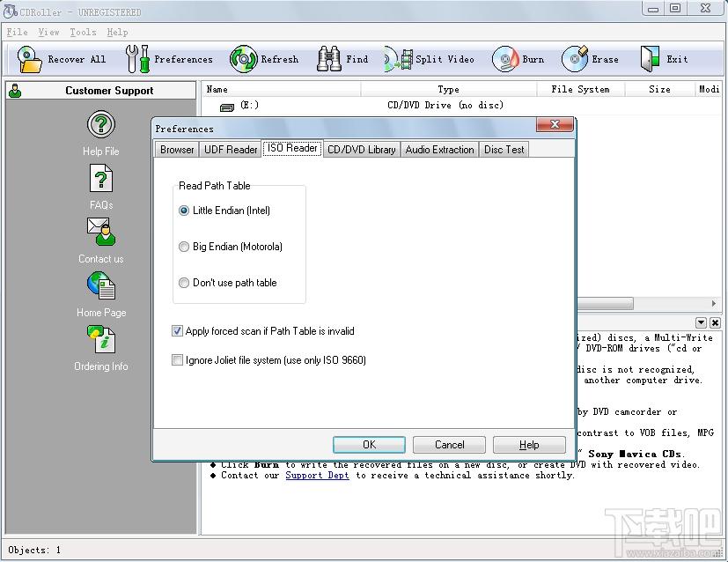Sort by the Name column header
Screen dimensions: 728x562
point(282,89)
